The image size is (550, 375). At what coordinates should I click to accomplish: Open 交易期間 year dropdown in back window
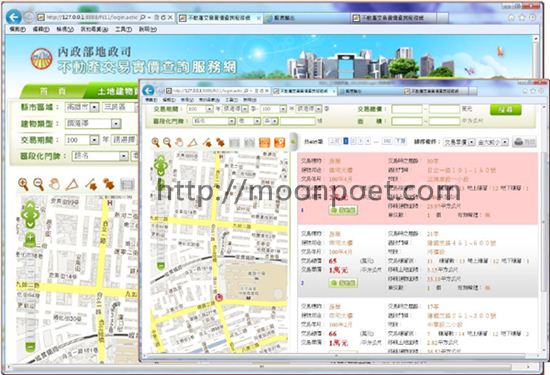(x=82, y=140)
